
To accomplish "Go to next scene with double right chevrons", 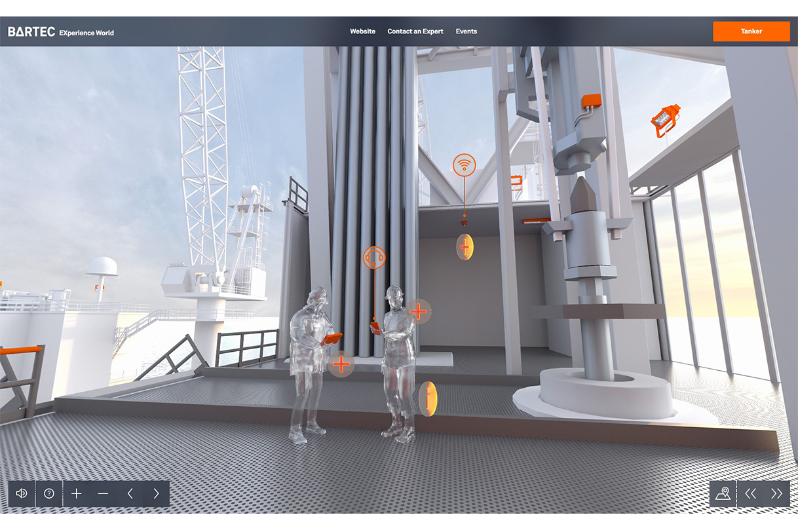I will click(x=777, y=493).
